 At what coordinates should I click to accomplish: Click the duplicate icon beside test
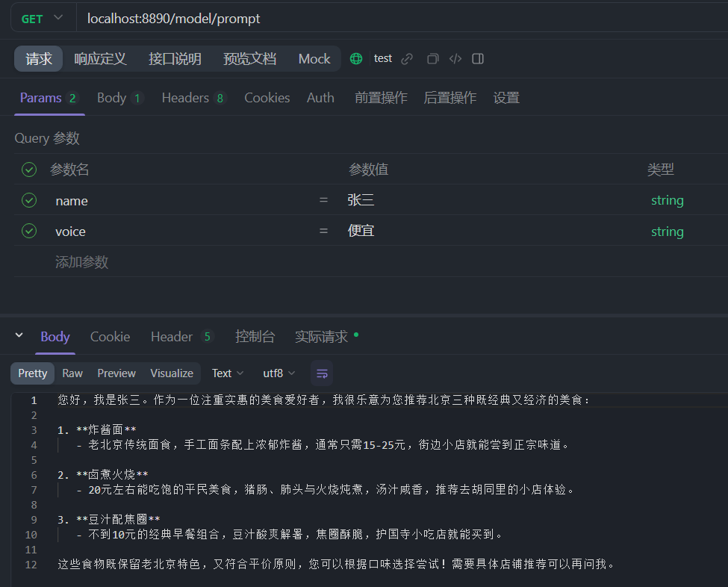[432, 58]
